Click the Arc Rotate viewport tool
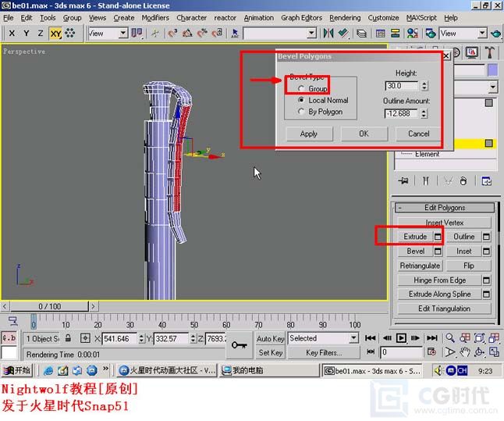The height and width of the screenshot is (421, 504). (479, 352)
